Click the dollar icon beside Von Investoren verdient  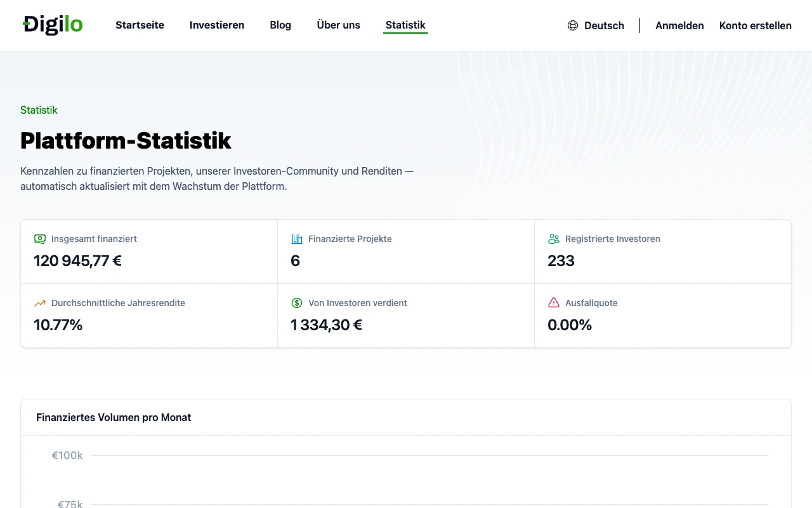(x=297, y=303)
